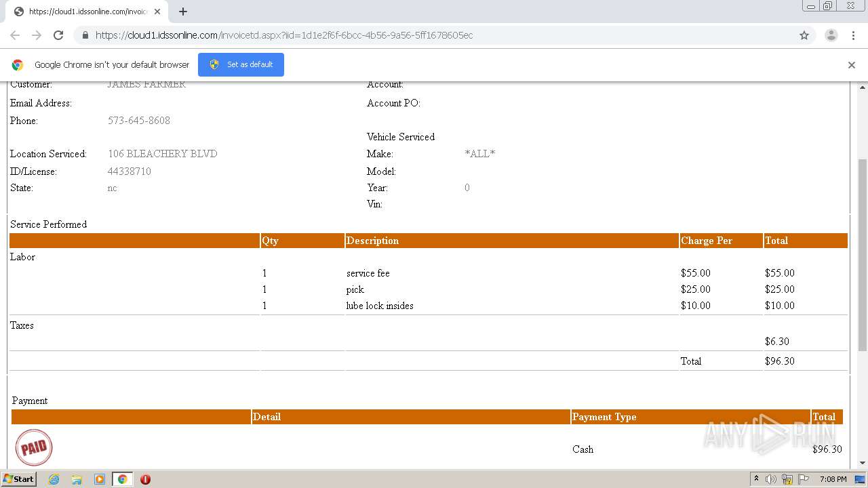
Task: Click the vertical scrollbar thumb
Action: pyautogui.click(x=863, y=254)
